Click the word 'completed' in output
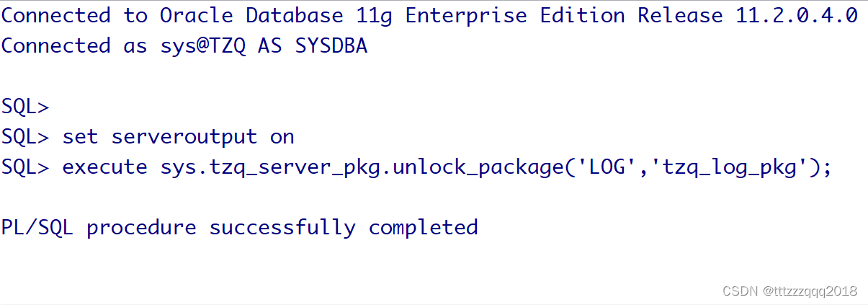 point(424,229)
